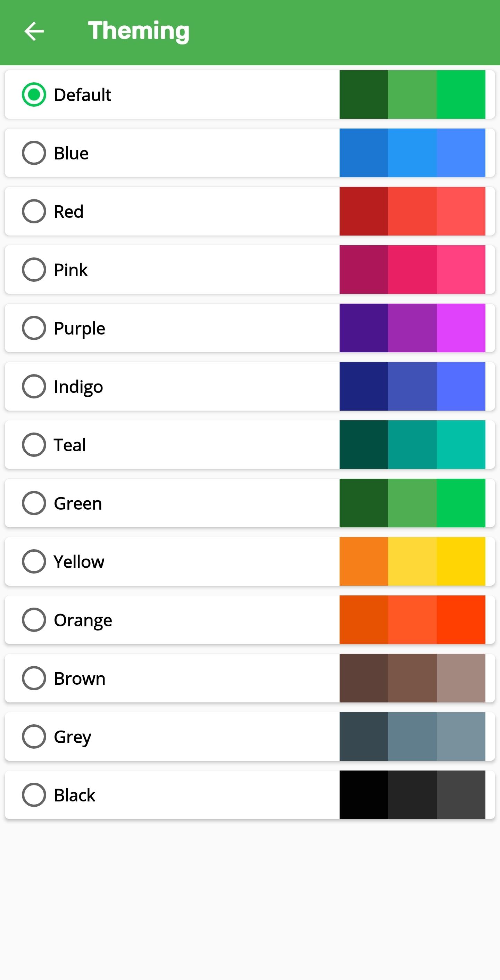Select the Teal theme radio button
The image size is (500, 980).
[x=34, y=445]
